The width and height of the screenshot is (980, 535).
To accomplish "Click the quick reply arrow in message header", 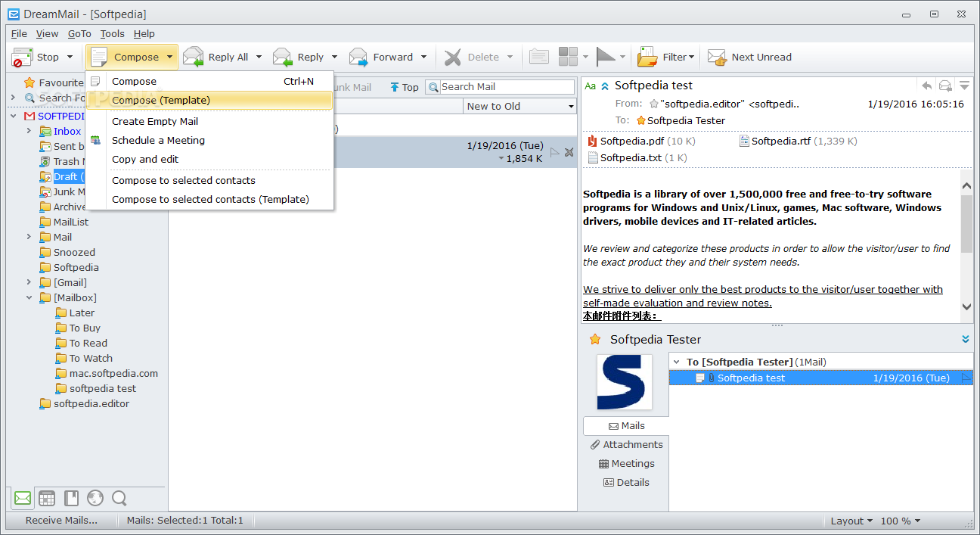I will point(926,86).
